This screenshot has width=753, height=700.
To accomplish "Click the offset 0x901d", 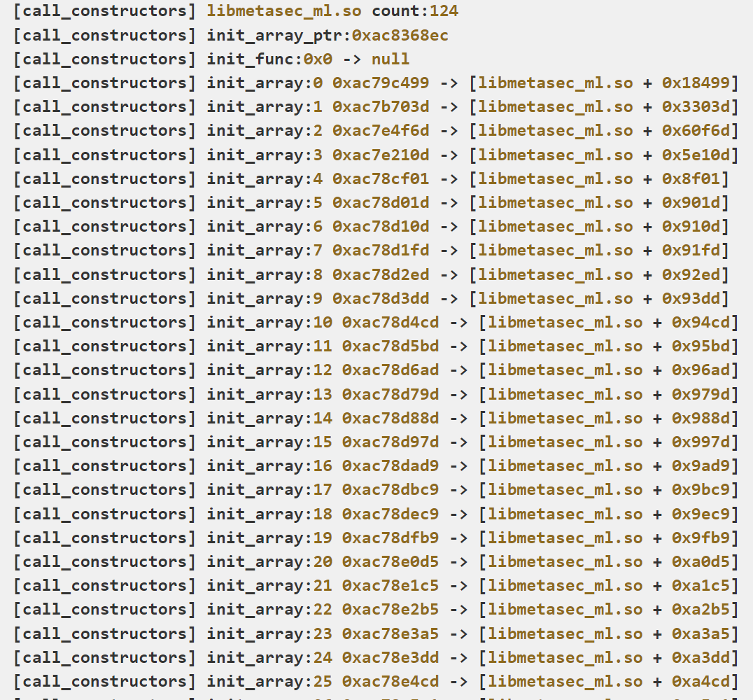I will (691, 203).
